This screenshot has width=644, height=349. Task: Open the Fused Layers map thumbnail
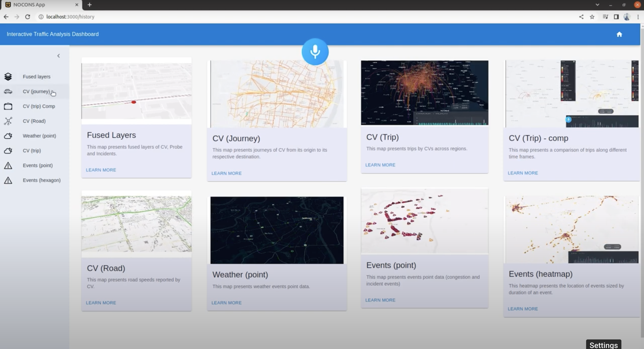pyautogui.click(x=136, y=91)
